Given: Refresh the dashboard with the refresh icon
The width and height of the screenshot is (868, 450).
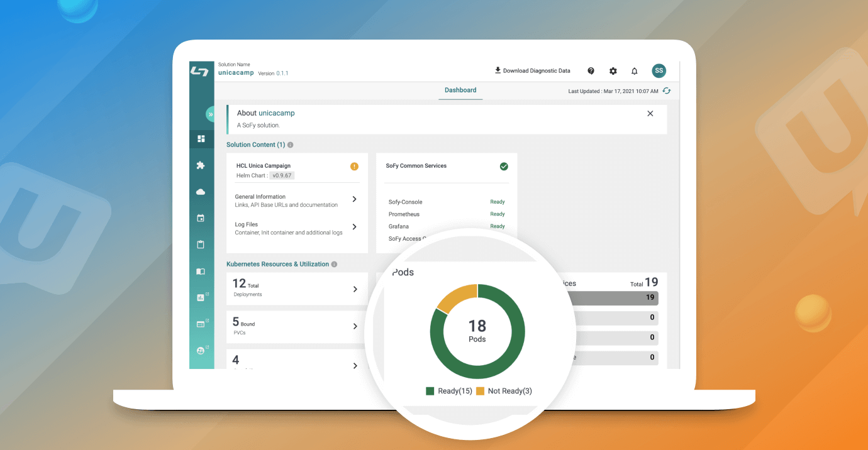Looking at the screenshot, I should [667, 91].
